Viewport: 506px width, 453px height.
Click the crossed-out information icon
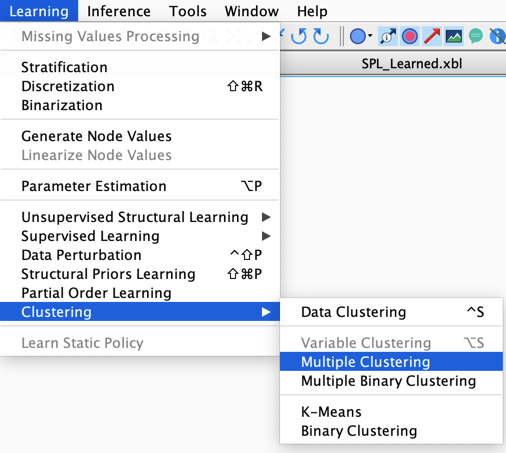click(x=497, y=36)
